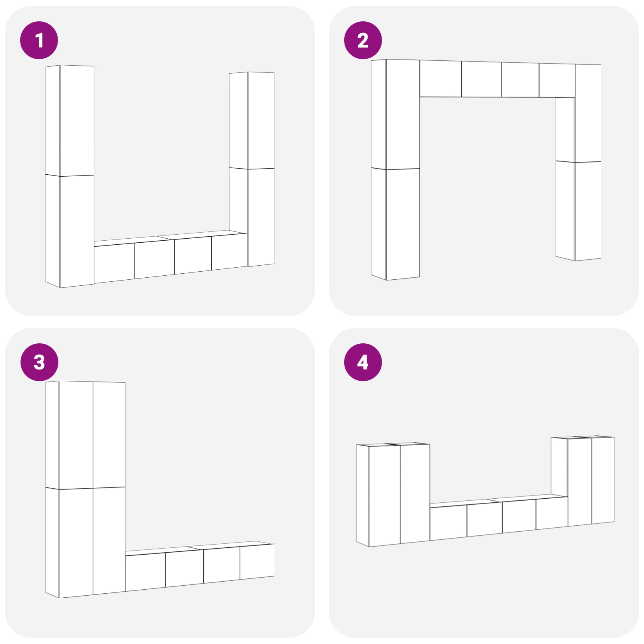Viewport: 644px width, 644px height.
Task: Click the purple number 3 badge
Action: pos(39,362)
